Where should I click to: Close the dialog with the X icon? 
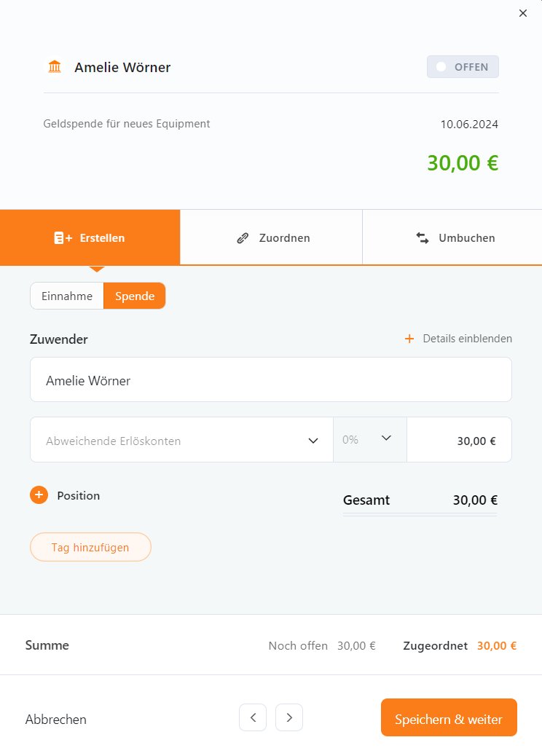[x=523, y=13]
